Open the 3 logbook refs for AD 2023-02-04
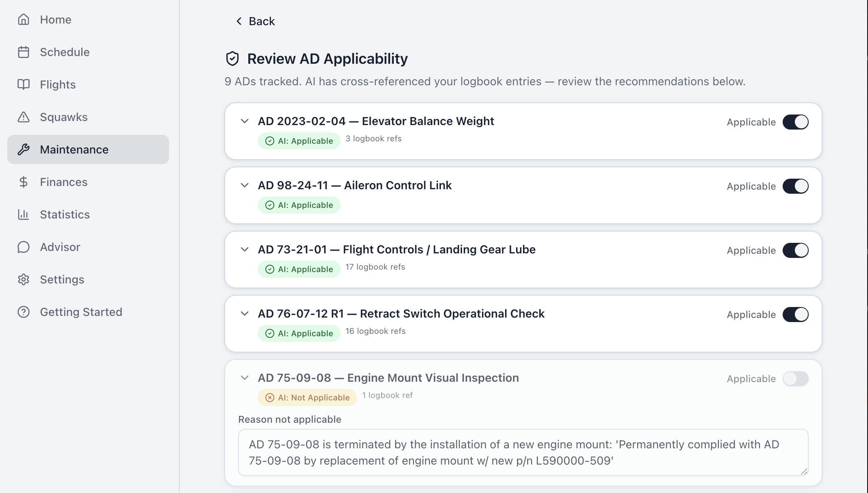The height and width of the screenshot is (493, 868). 373,138
